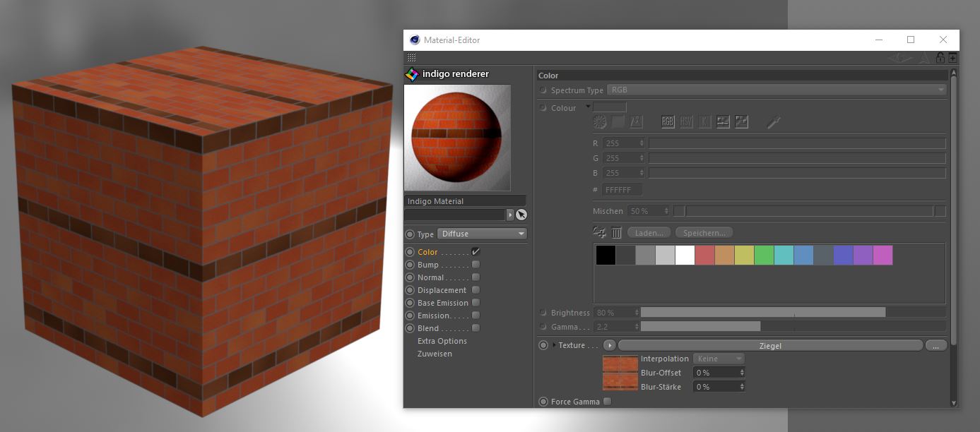Select the RGB color mode icon
This screenshot has width=980, height=432.
click(668, 122)
